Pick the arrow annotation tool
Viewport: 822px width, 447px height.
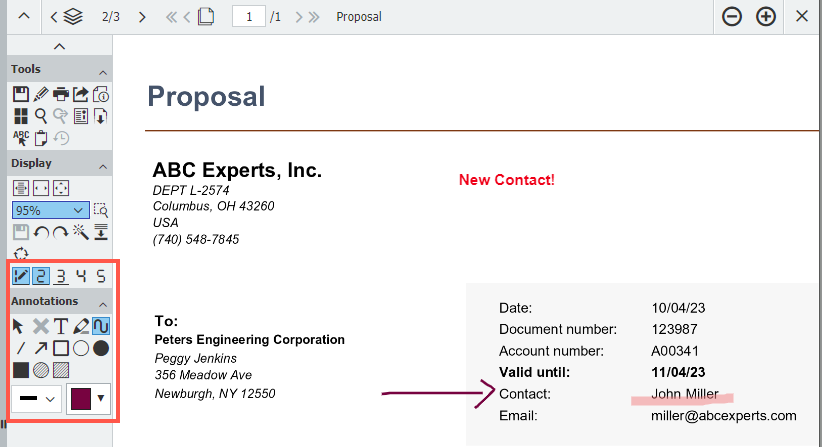[41, 348]
